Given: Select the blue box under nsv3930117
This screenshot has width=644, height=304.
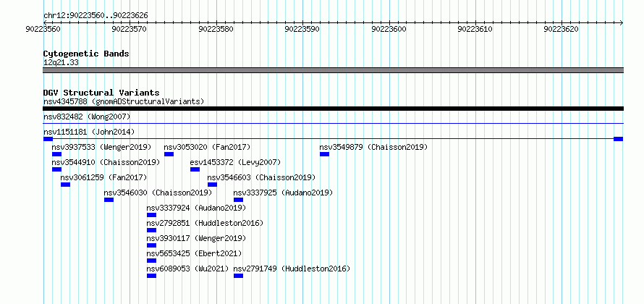Looking at the screenshot, I should [x=151, y=245].
